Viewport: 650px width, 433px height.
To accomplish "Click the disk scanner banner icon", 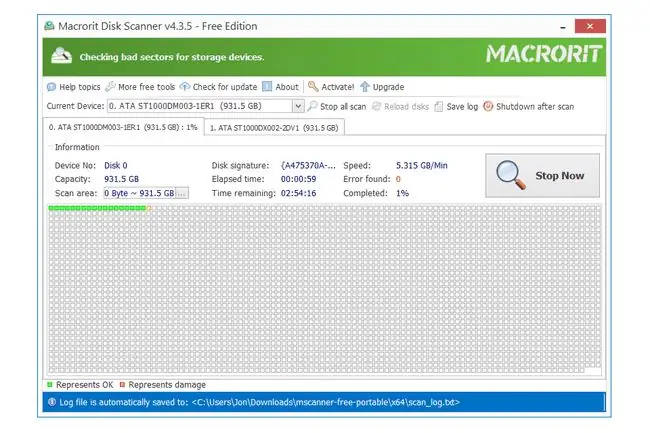I will (x=61, y=56).
